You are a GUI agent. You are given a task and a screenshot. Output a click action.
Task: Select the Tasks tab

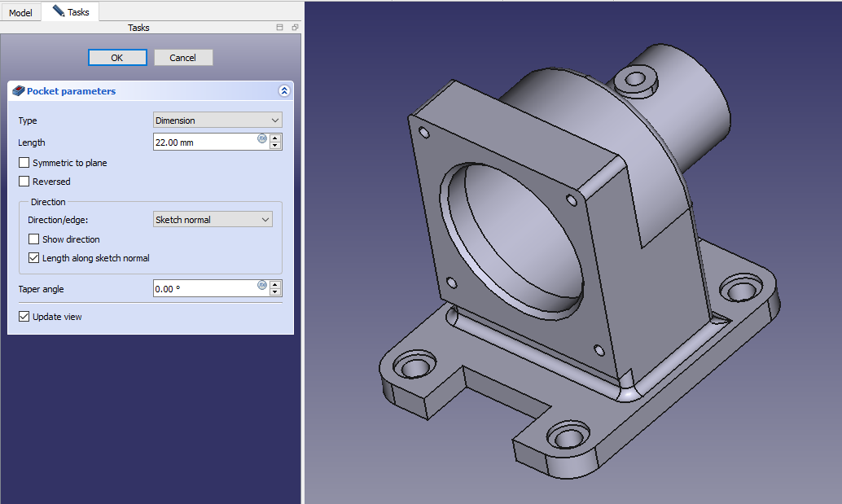tap(71, 12)
